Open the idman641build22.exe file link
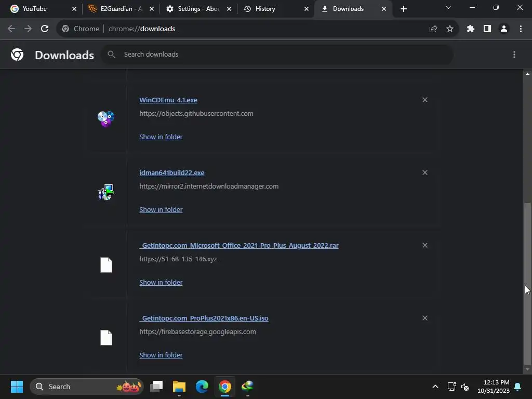 [x=171, y=172]
